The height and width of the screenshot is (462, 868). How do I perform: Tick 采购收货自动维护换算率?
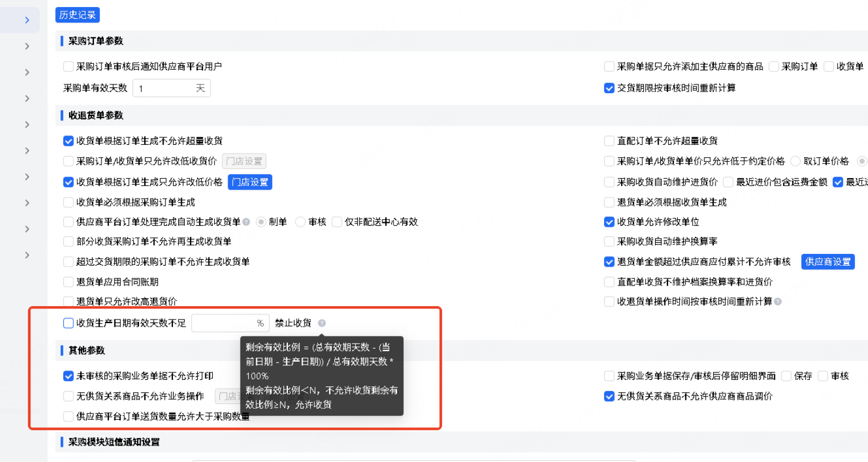pos(609,242)
